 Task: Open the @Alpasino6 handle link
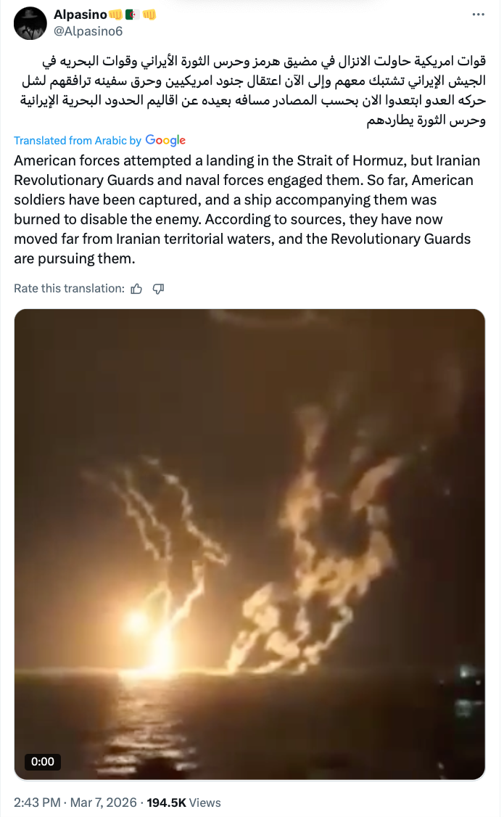pos(88,31)
